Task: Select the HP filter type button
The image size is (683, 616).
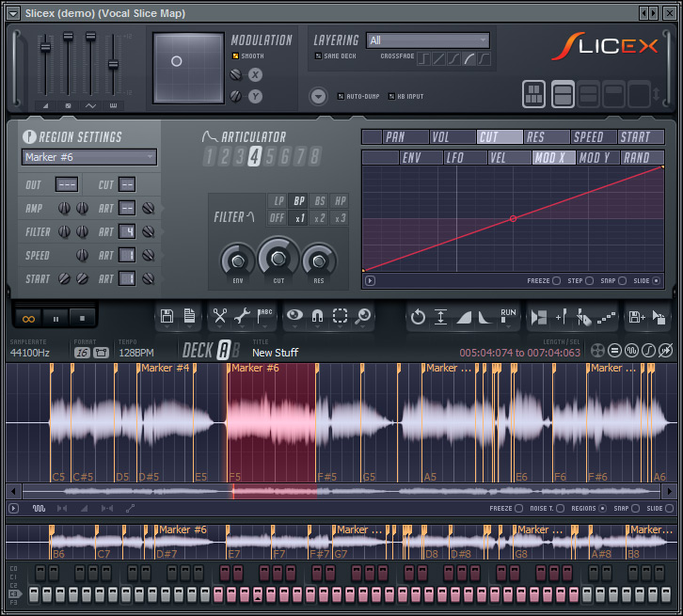Action: 341,200
